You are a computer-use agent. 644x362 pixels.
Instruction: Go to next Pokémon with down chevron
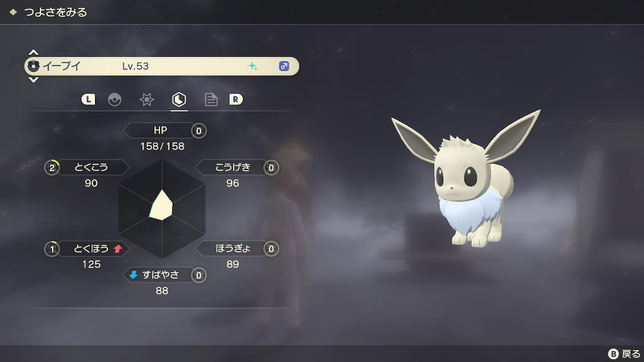(33, 79)
